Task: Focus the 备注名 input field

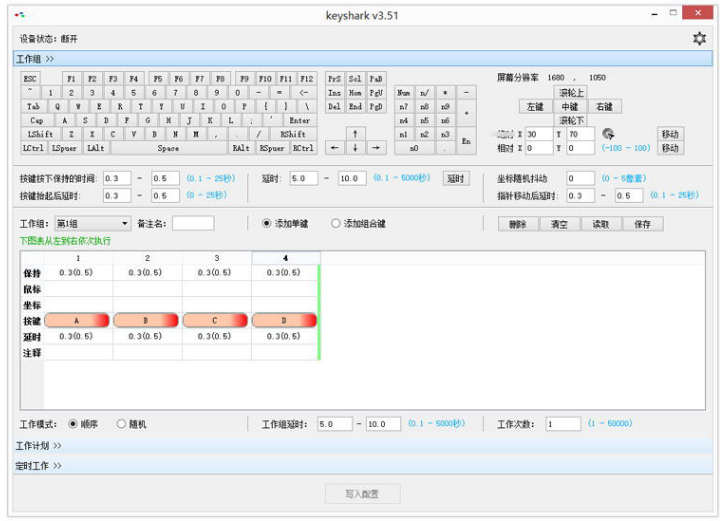Action: 193,223
